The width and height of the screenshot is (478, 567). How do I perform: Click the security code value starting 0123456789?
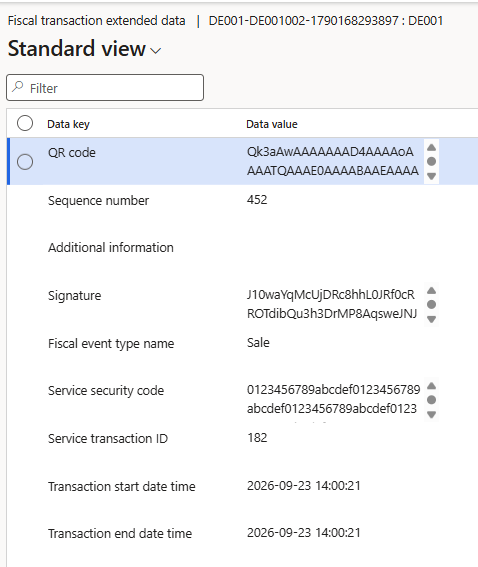pos(333,399)
